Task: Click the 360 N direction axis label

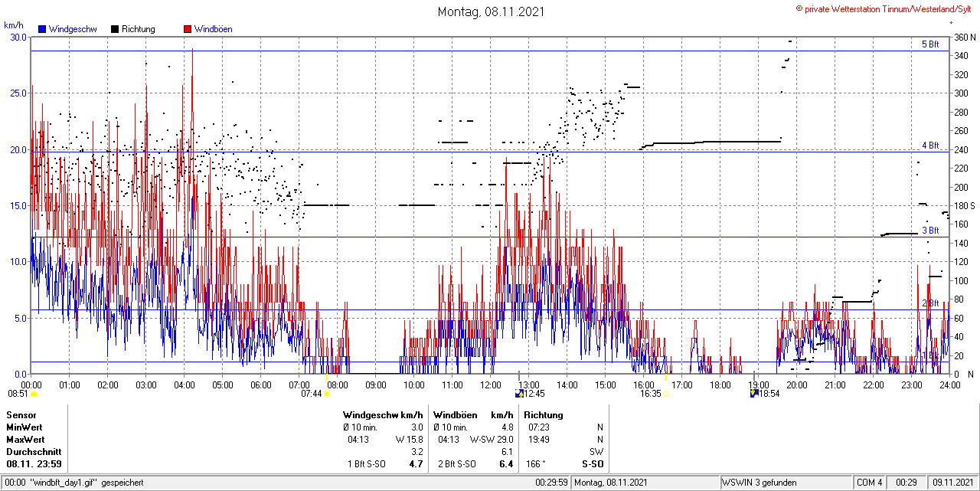Action: pyautogui.click(x=963, y=37)
